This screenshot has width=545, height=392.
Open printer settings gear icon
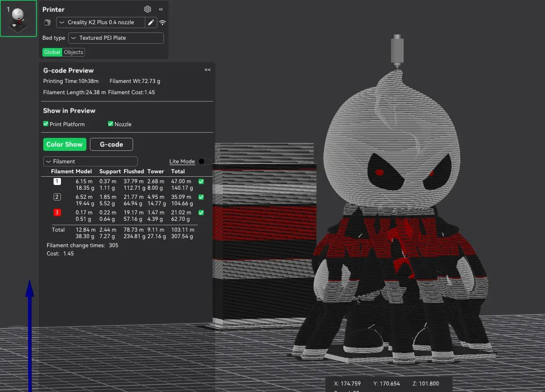[147, 9]
